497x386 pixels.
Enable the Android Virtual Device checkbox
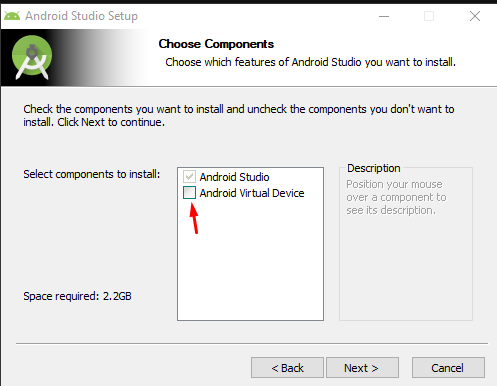189,193
